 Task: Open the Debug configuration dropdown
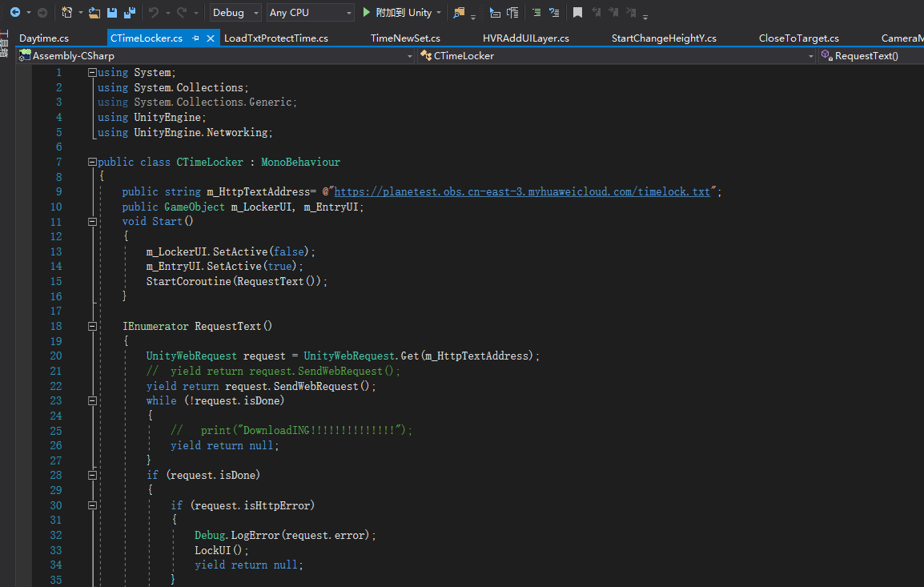[235, 13]
